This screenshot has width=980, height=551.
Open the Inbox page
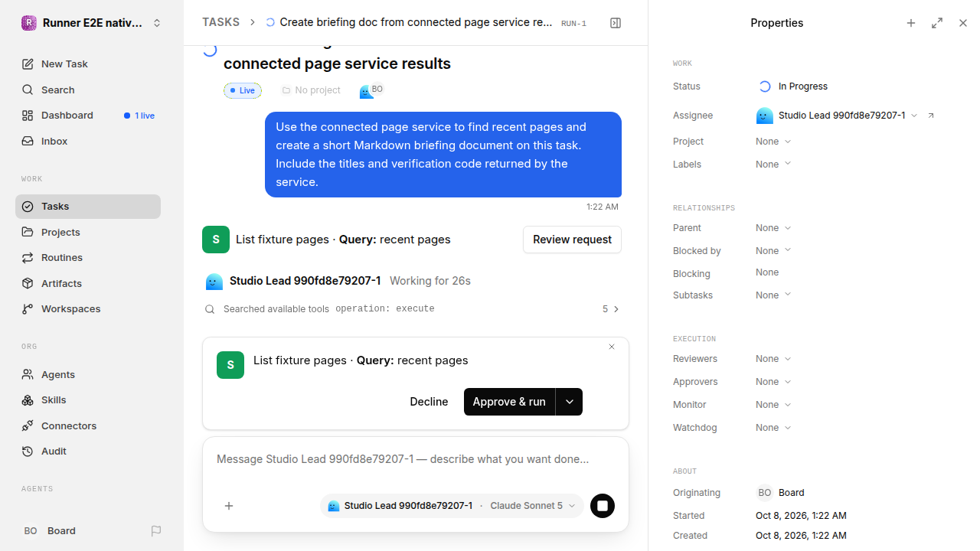[88, 142]
